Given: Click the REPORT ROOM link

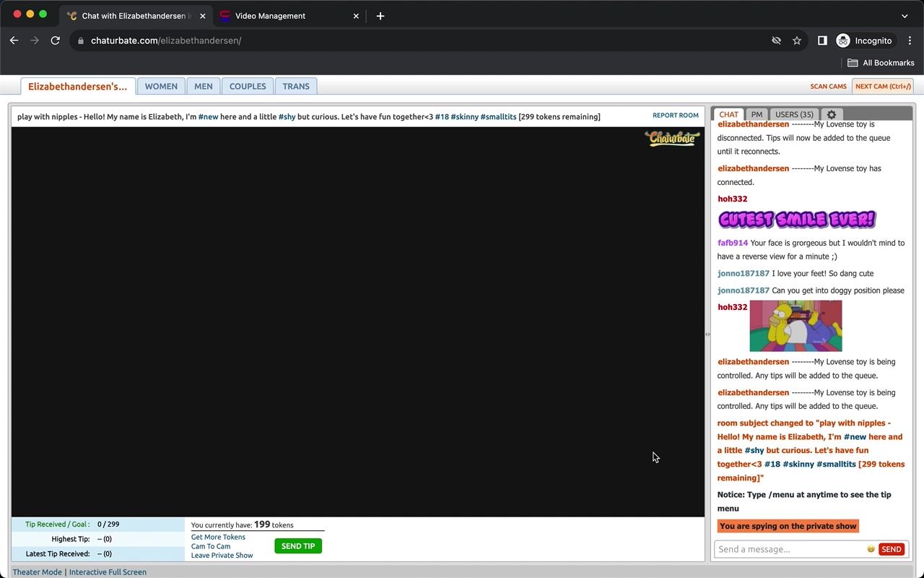Looking at the screenshot, I should pyautogui.click(x=676, y=116).
